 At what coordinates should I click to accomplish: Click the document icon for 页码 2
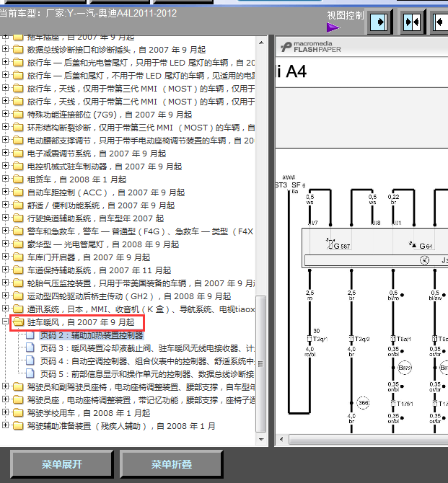(x=30, y=334)
